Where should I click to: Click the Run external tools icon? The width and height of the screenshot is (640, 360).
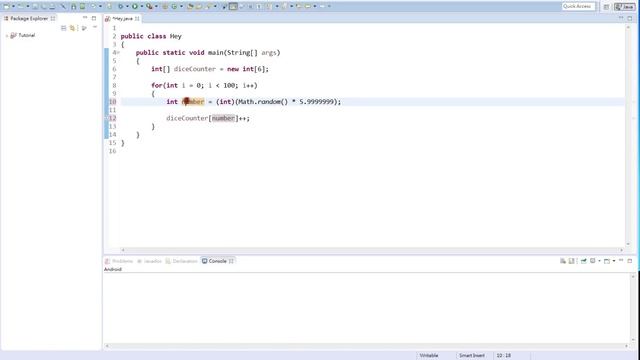pyautogui.click(x=149, y=6)
